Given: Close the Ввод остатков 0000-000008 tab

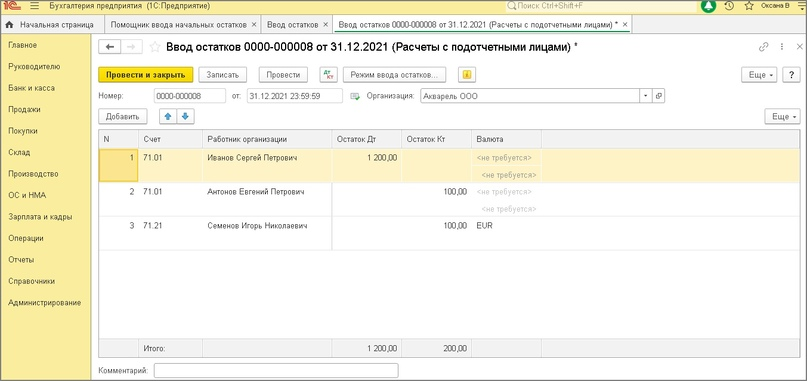Looking at the screenshot, I should [x=625, y=24].
